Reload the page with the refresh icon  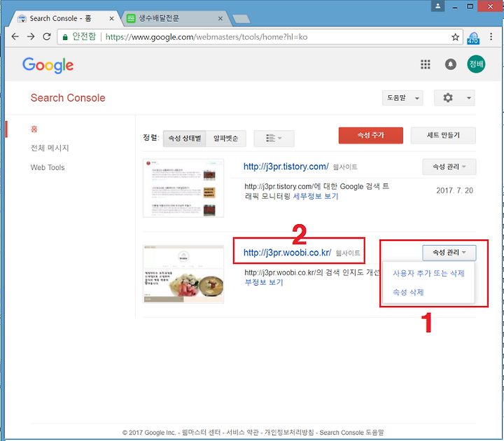pos(47,36)
